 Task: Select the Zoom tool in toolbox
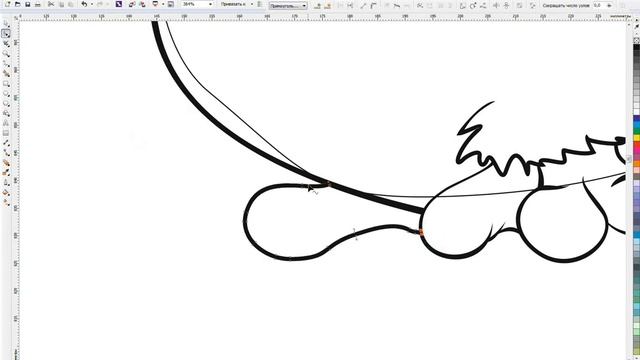pos(6,54)
